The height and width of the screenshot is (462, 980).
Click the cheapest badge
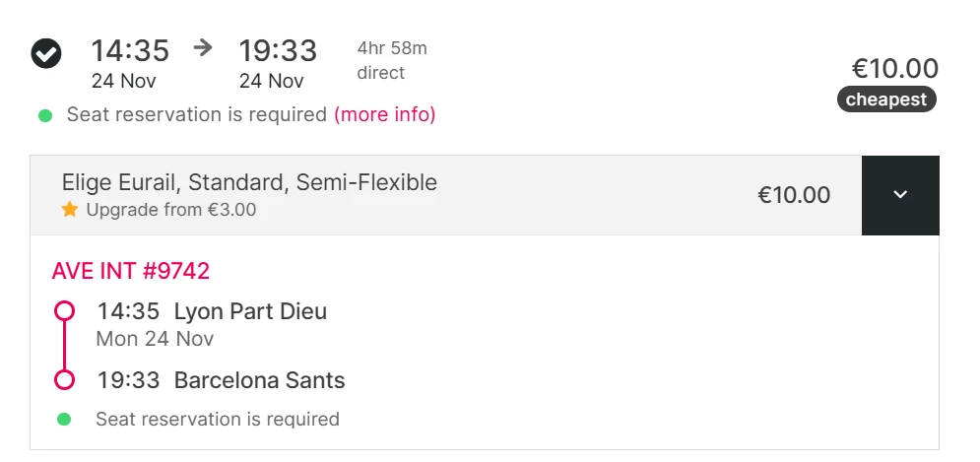pos(885,99)
